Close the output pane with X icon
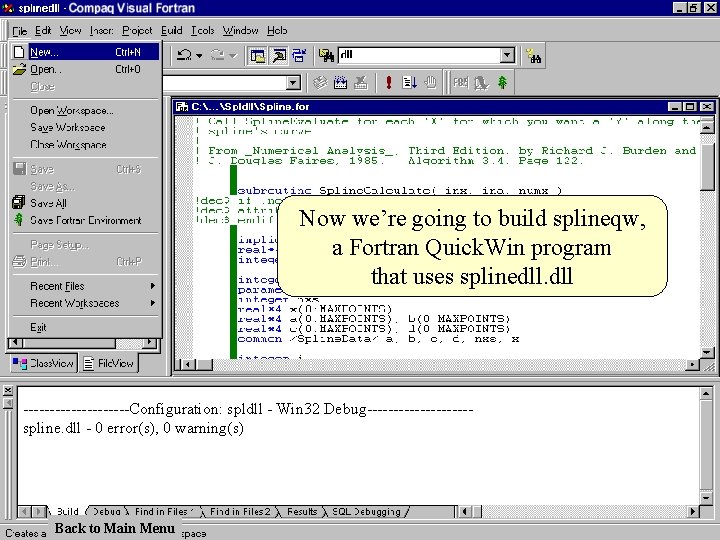Viewport: 720px width, 540px height. click(x=8, y=391)
